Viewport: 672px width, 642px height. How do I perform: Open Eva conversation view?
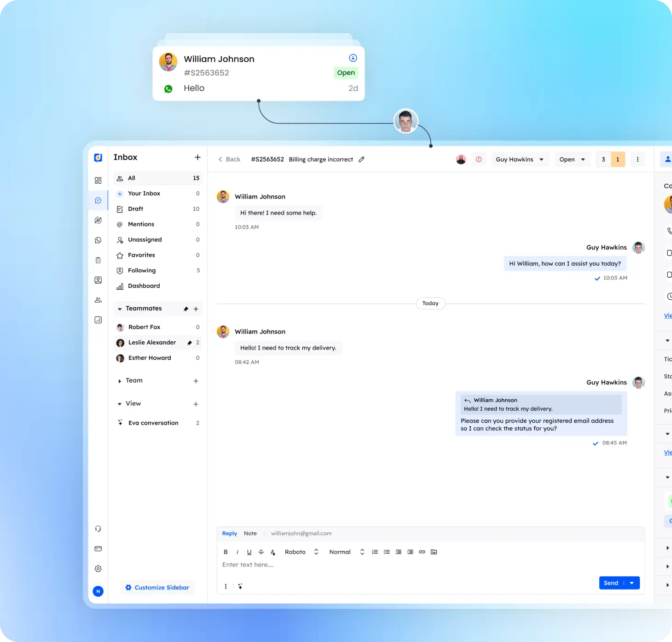[158, 423]
